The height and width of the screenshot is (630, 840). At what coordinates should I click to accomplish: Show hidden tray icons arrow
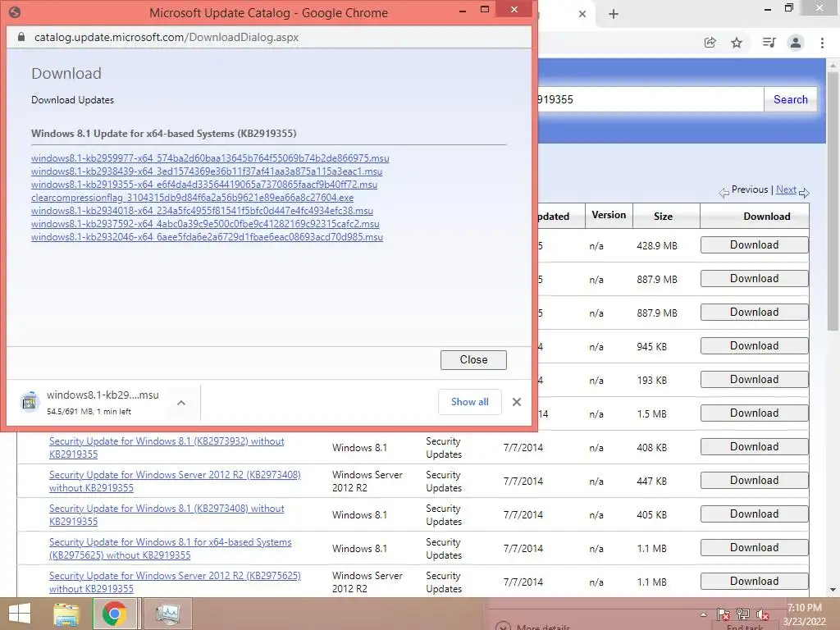click(703, 614)
